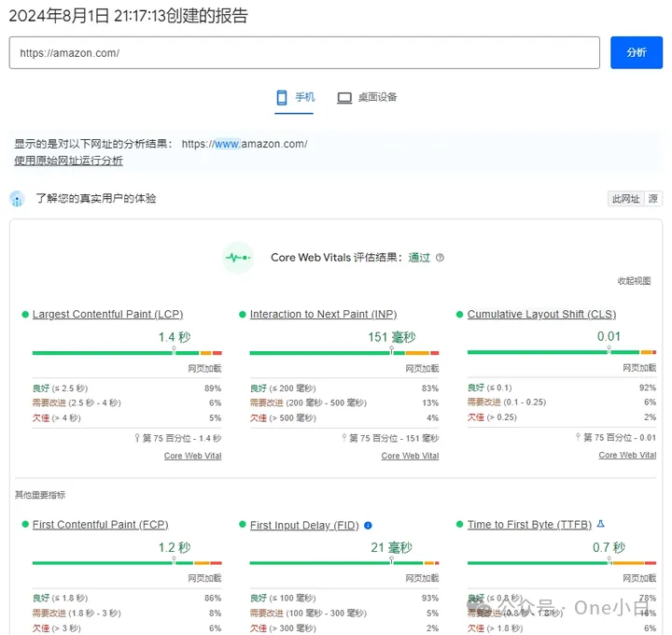Click 第 75 百分位 - 151 毫秒 text

coord(394,438)
